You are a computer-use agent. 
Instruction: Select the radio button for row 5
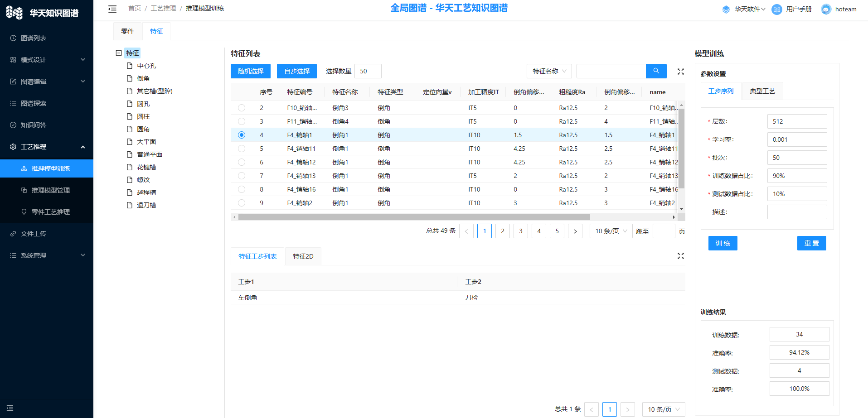click(x=242, y=149)
